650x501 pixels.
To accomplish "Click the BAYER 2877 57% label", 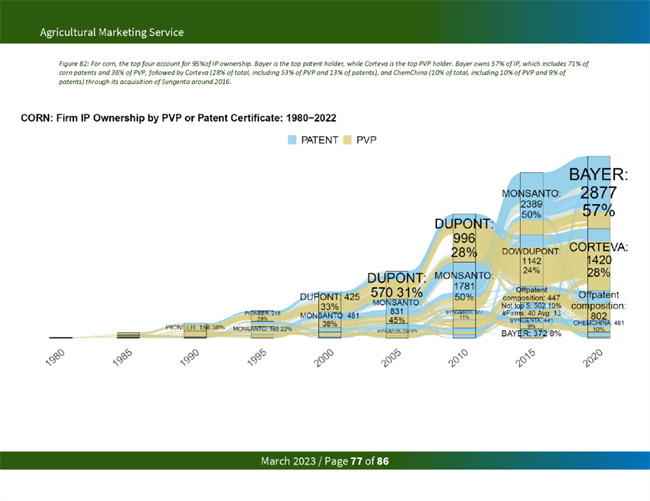I will tap(599, 193).
